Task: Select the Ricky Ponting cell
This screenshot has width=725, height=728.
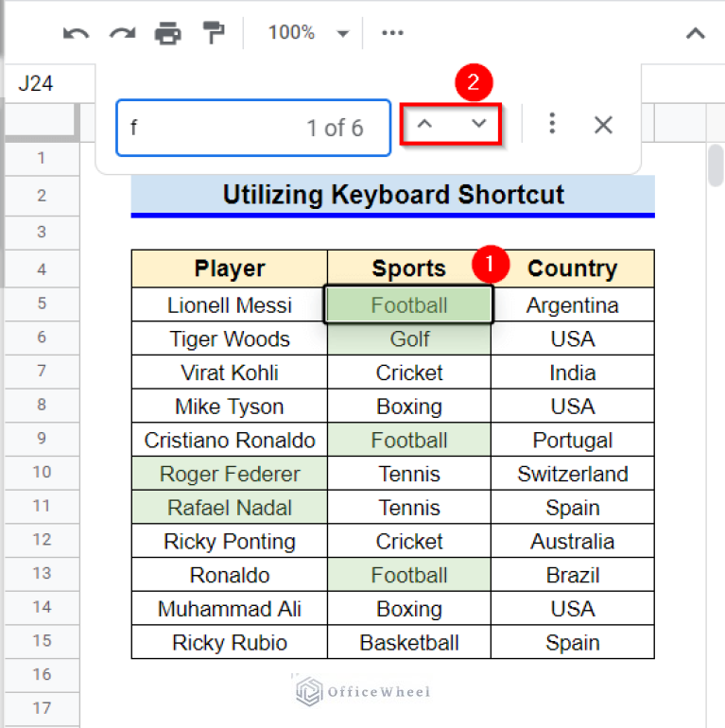Action: 230,541
